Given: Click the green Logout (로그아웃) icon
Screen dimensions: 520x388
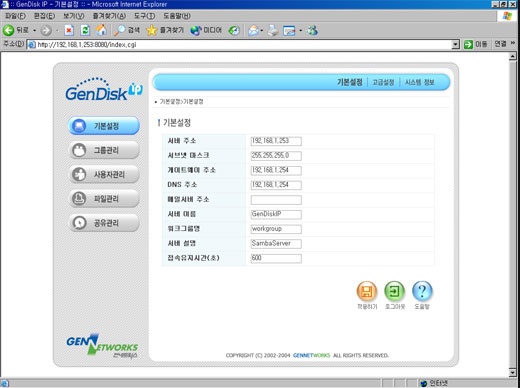Looking at the screenshot, I should pos(395,291).
